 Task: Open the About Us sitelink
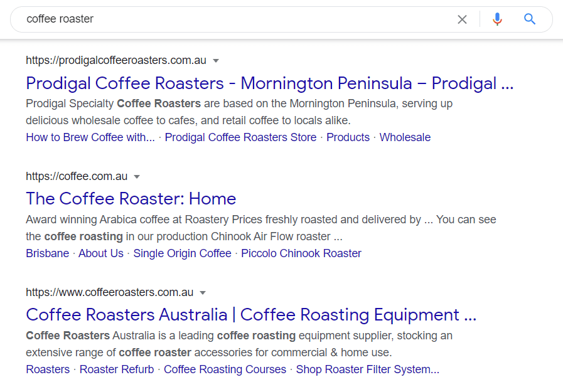pos(100,253)
